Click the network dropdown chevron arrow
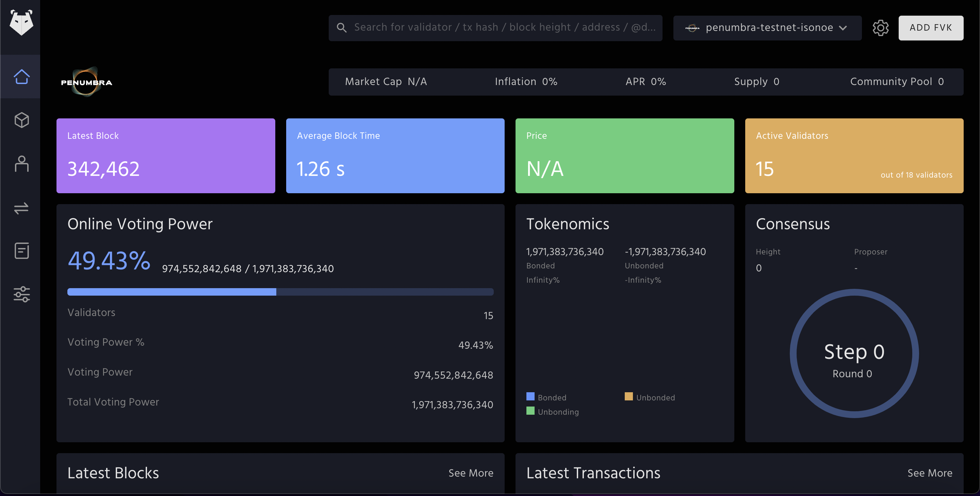 (x=843, y=28)
